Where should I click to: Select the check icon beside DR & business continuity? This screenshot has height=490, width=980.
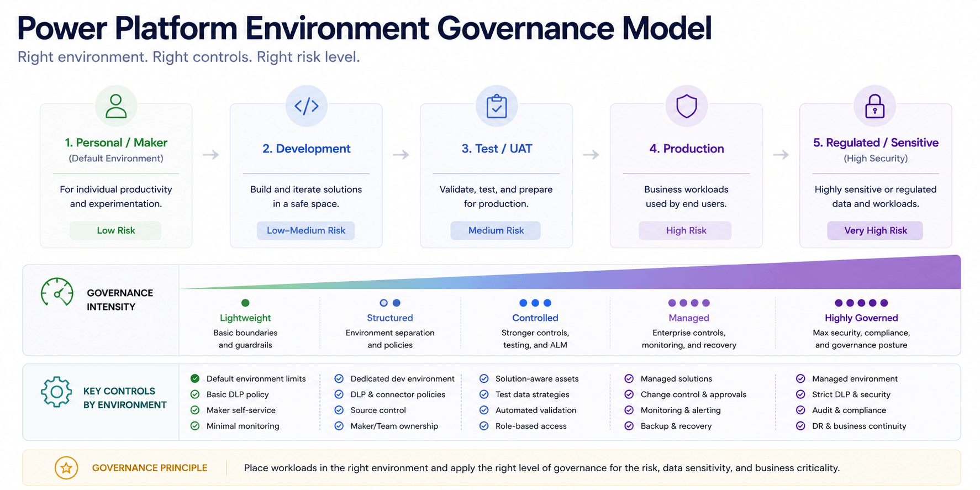click(x=800, y=426)
